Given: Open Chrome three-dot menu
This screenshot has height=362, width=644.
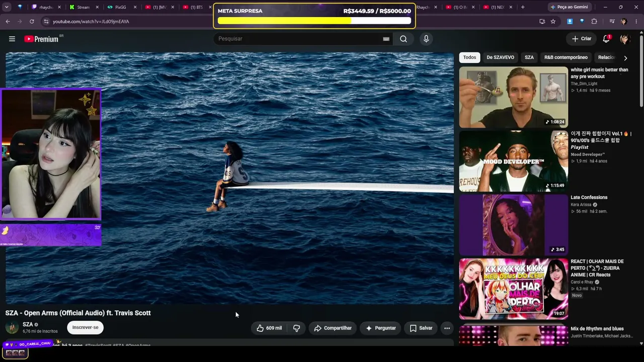Looking at the screenshot, I should coord(636,22).
